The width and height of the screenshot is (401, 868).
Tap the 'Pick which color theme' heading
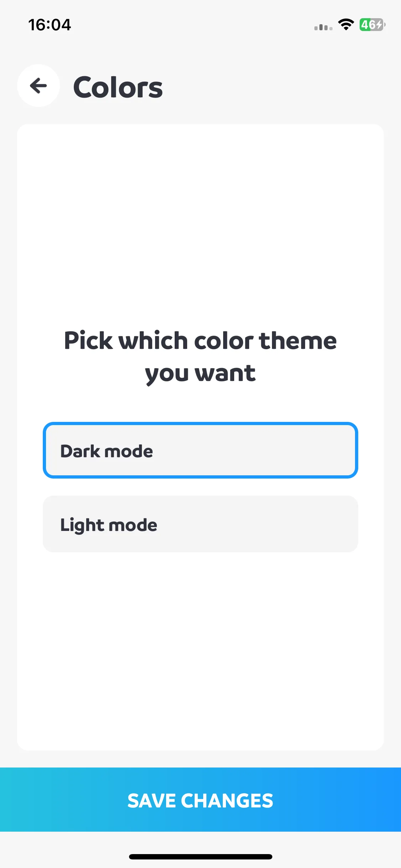(200, 341)
